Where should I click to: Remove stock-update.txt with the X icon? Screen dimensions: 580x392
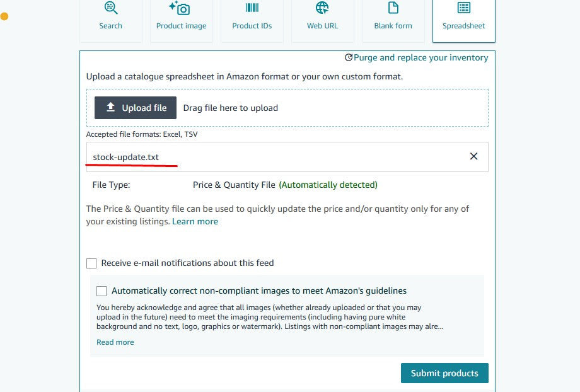coord(473,156)
